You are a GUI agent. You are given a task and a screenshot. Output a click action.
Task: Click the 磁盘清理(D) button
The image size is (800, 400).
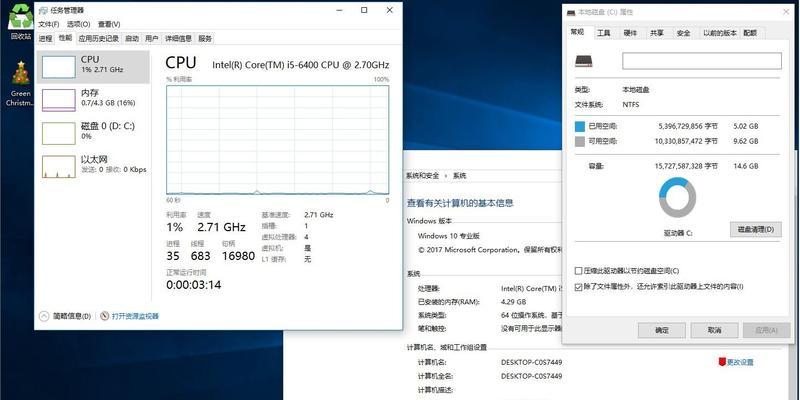coord(756,230)
